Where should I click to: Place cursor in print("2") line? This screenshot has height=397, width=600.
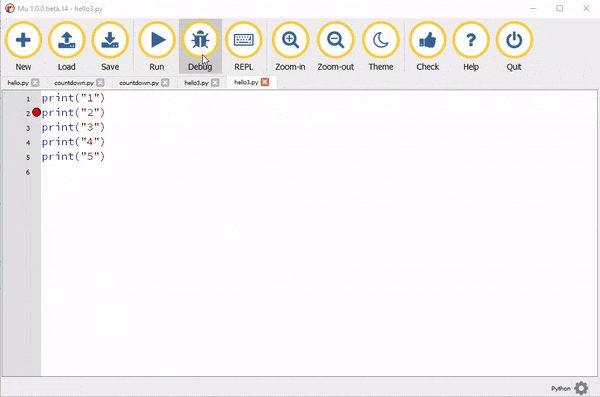[73, 113]
